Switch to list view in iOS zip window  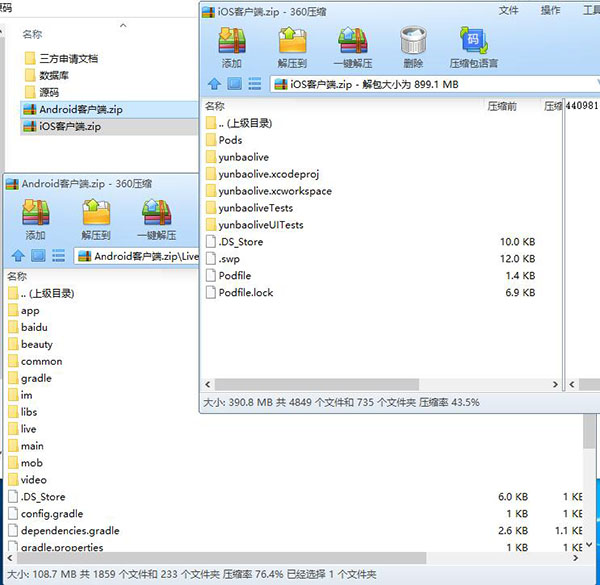pyautogui.click(x=255, y=84)
